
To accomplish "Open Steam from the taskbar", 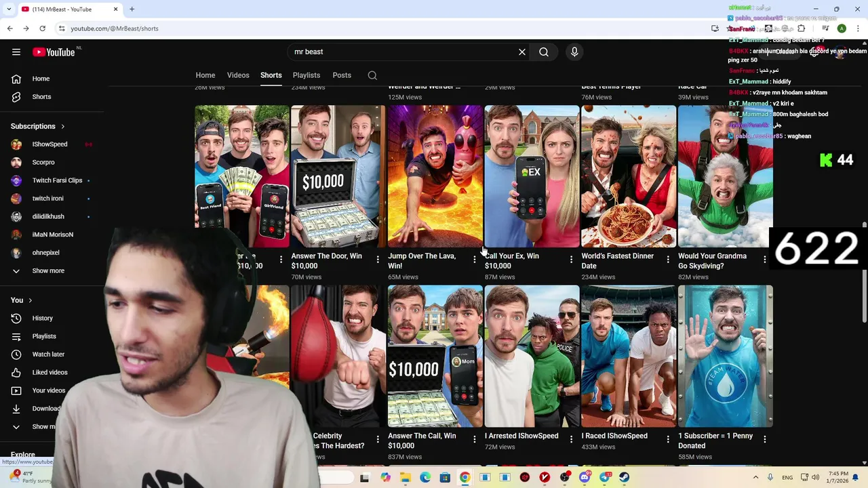I will click(x=624, y=478).
